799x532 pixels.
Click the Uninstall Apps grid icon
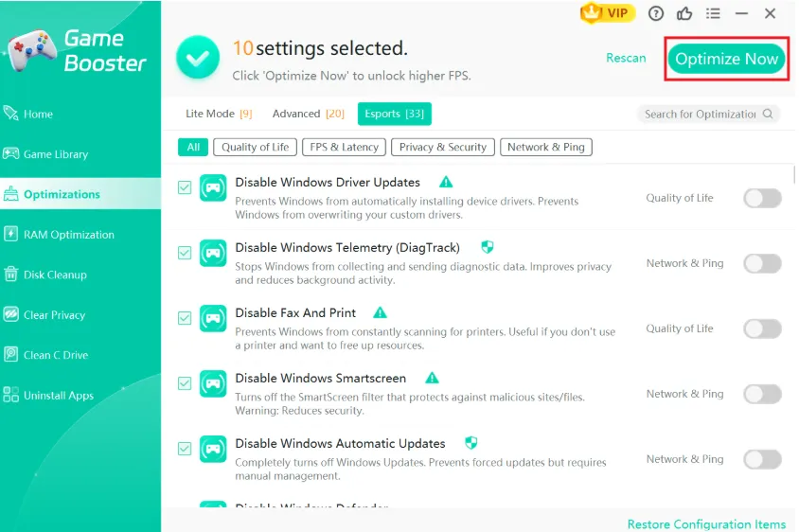pos(10,395)
